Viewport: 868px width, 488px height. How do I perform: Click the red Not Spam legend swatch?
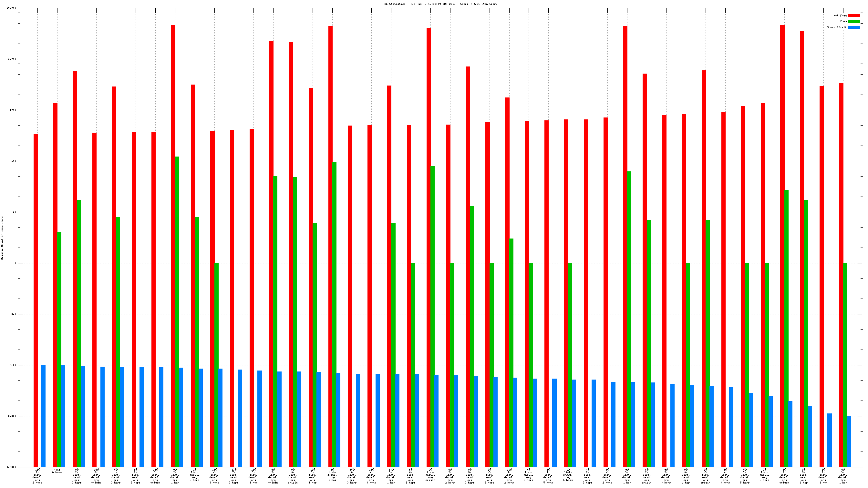click(x=853, y=15)
